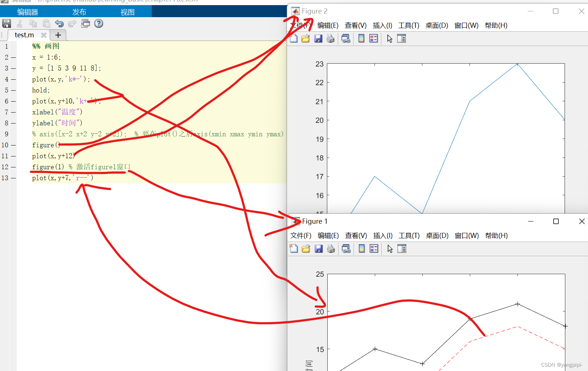Click code line ylabel("时间")
The width and height of the screenshot is (588, 371).
pos(57,123)
